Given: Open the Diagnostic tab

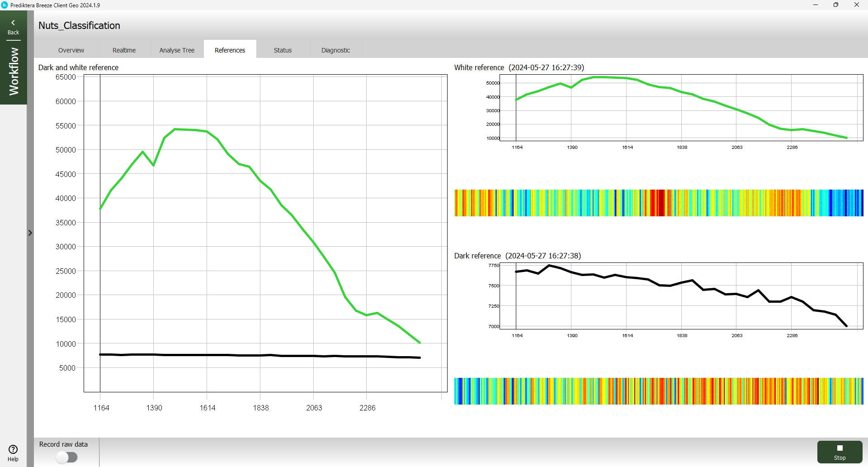Looking at the screenshot, I should [x=335, y=50].
